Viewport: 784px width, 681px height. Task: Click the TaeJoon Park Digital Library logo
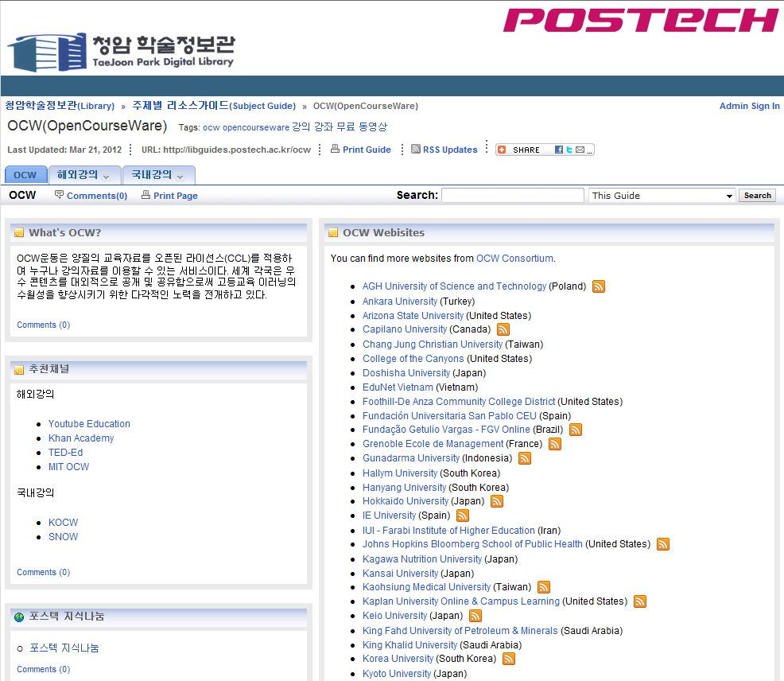click(121, 53)
